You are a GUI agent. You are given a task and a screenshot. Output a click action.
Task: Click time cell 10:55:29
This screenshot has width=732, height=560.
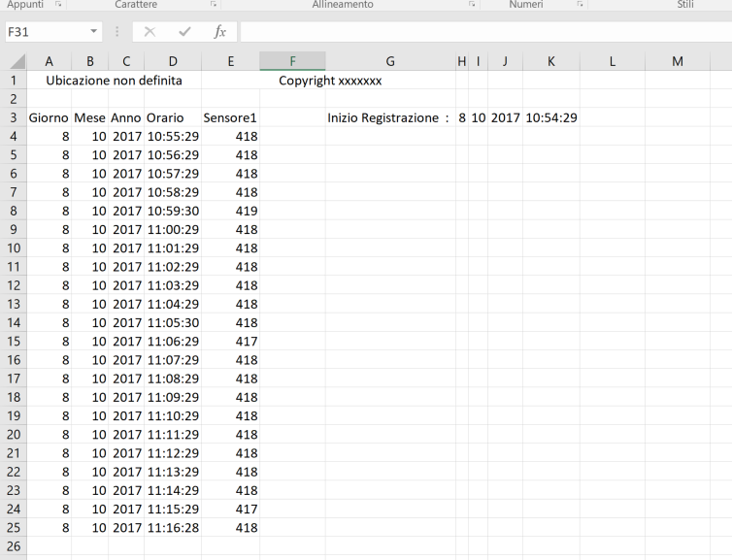[x=173, y=136]
